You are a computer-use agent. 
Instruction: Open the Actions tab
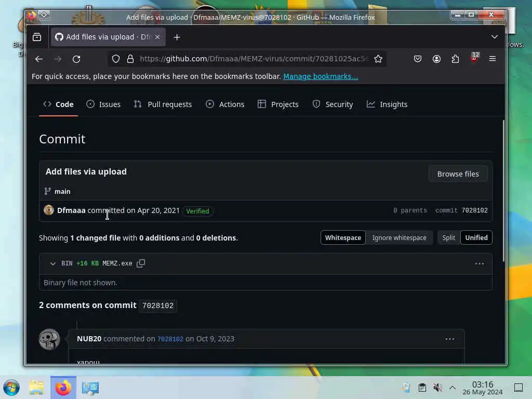pyautogui.click(x=225, y=104)
